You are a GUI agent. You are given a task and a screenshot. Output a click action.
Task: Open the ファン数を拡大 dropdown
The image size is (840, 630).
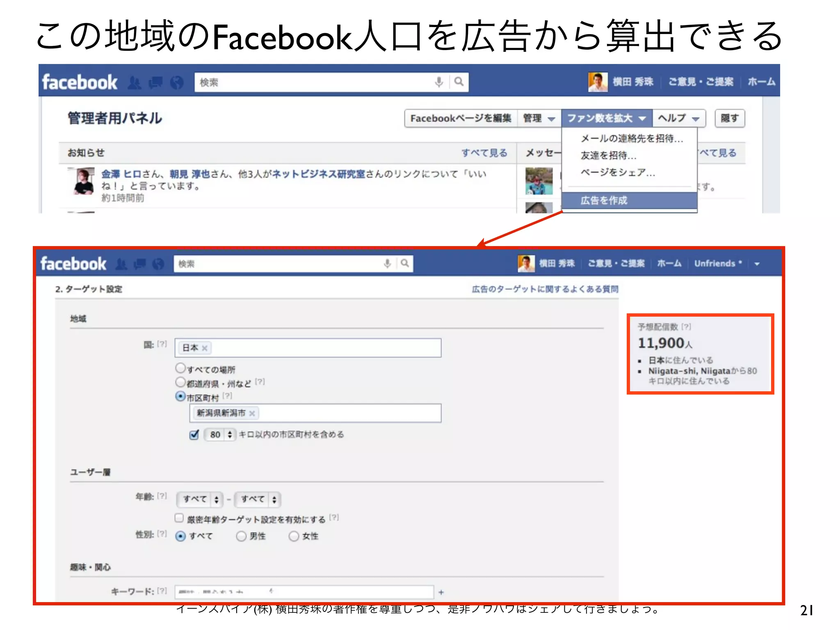coord(607,119)
